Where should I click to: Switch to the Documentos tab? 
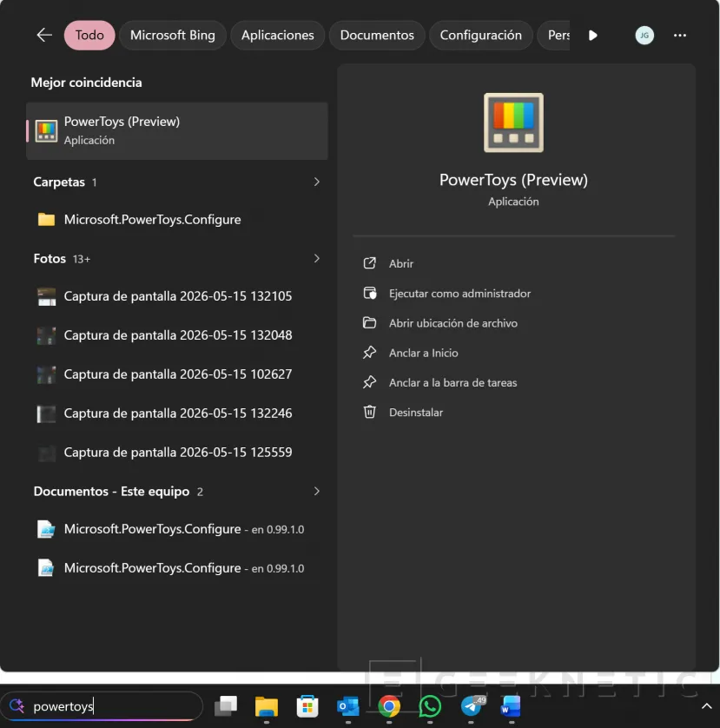point(376,36)
